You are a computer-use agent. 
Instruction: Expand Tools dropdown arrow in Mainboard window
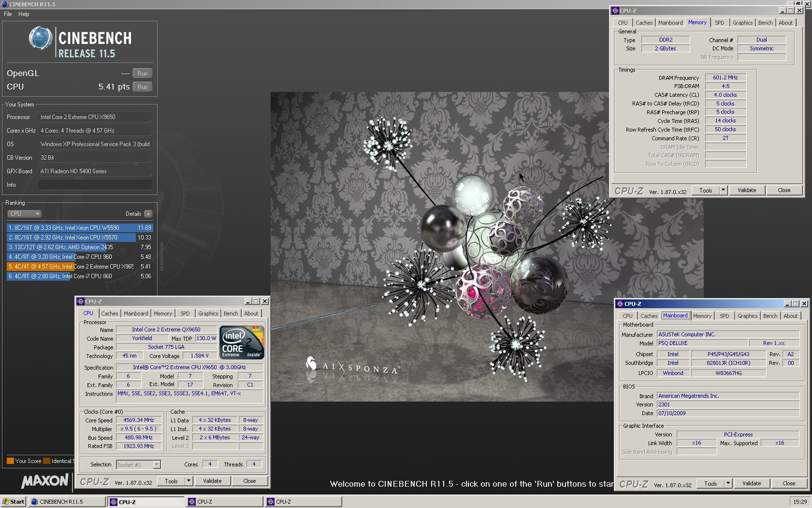point(728,483)
